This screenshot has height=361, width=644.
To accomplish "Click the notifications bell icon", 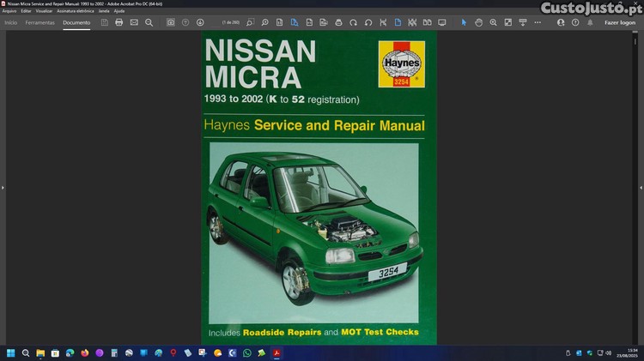I will [x=590, y=22].
